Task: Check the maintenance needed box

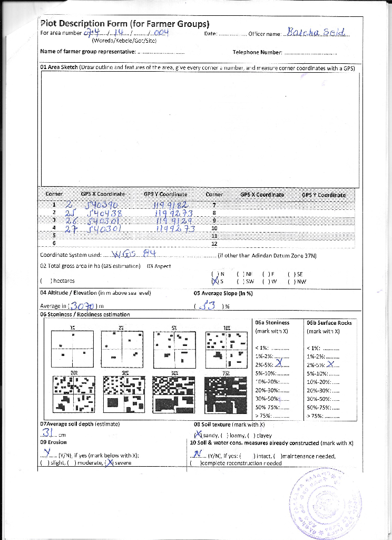Action: pos(278,456)
